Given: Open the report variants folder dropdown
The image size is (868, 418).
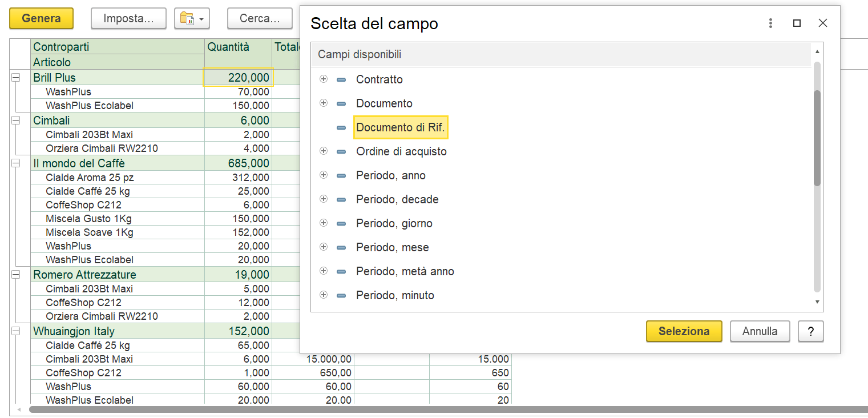Looking at the screenshot, I should (192, 18).
